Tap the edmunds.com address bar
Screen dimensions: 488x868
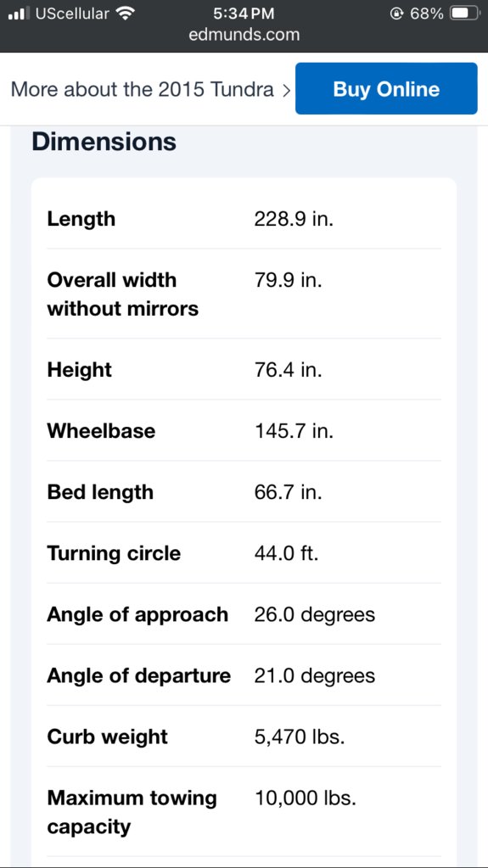click(x=244, y=35)
